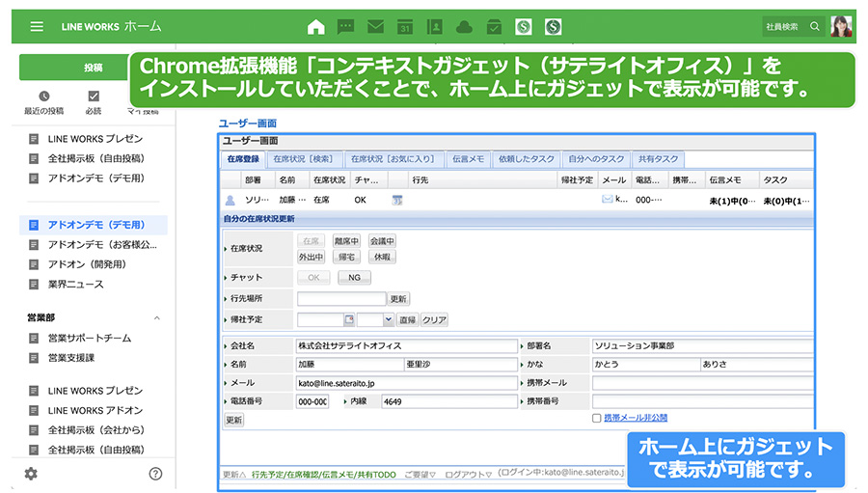Open the Drive cloud icon

point(464,27)
